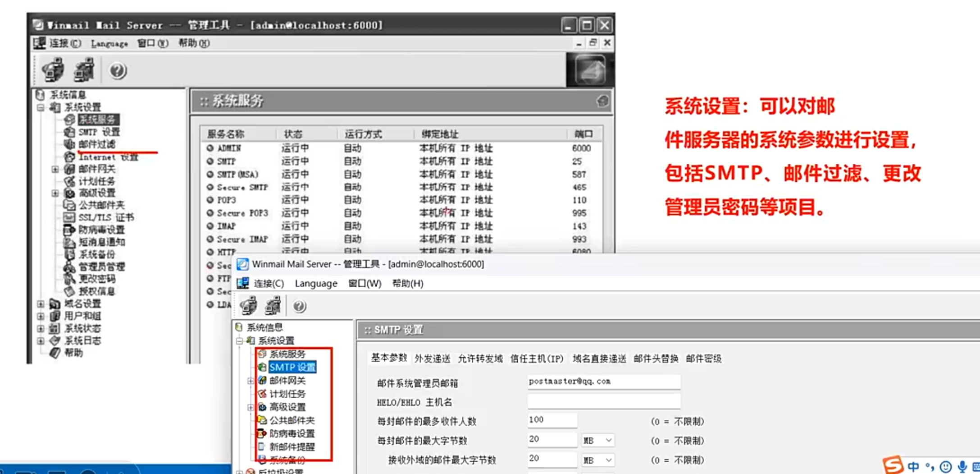Click the first server icon in back window toolbar
The width and height of the screenshot is (980, 474).
(53, 70)
